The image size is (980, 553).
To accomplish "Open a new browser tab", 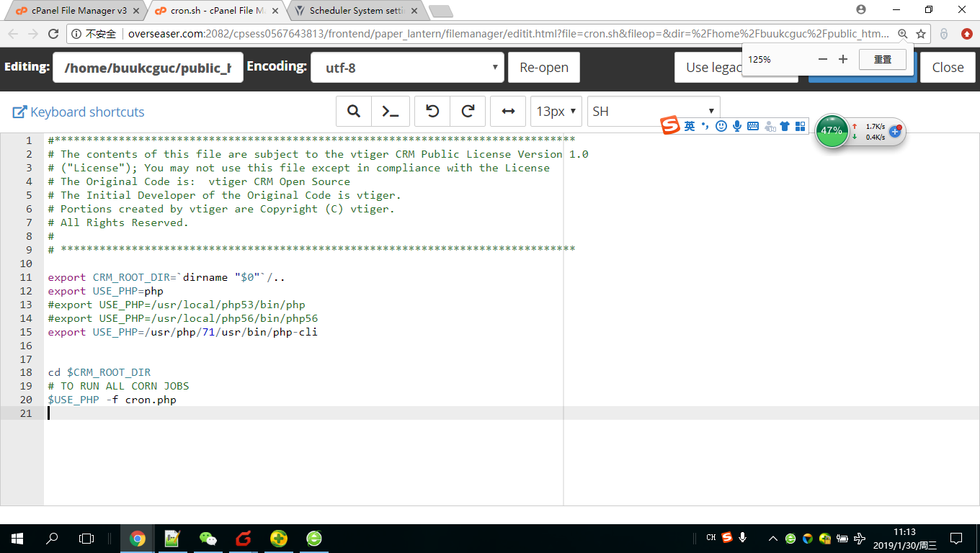I will point(440,11).
